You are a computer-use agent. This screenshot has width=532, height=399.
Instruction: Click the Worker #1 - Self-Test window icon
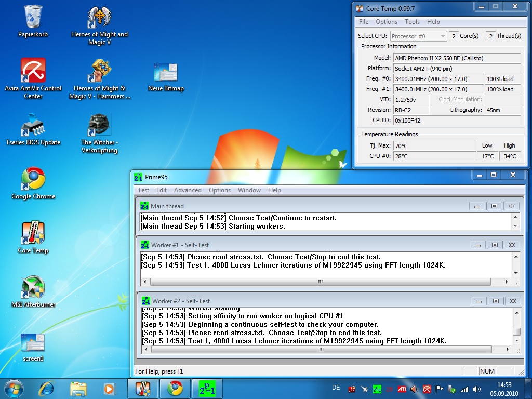[x=145, y=245]
